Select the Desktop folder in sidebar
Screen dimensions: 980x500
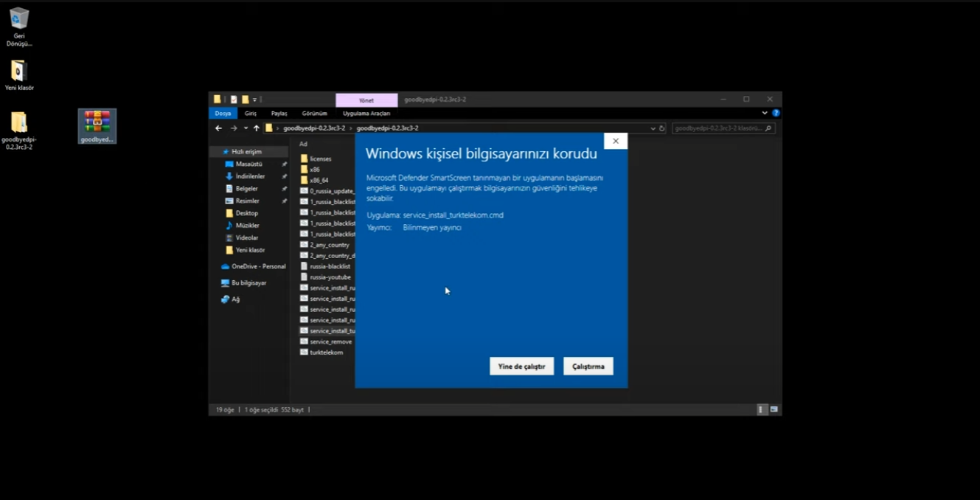246,213
